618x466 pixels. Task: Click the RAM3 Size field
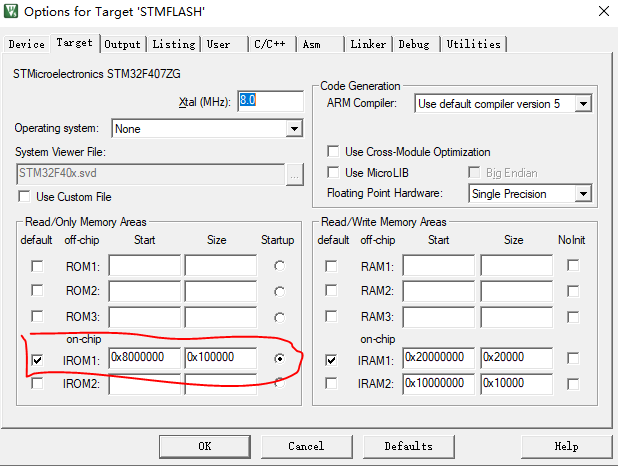click(x=516, y=317)
